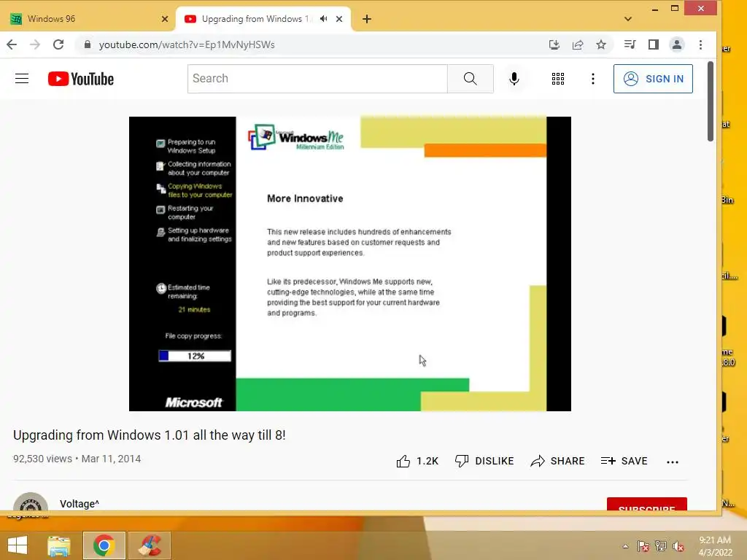Bookmark this page with the star icon

click(x=601, y=44)
